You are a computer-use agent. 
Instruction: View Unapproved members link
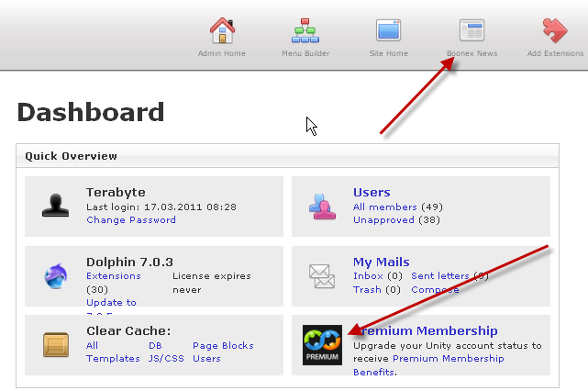coord(383,220)
